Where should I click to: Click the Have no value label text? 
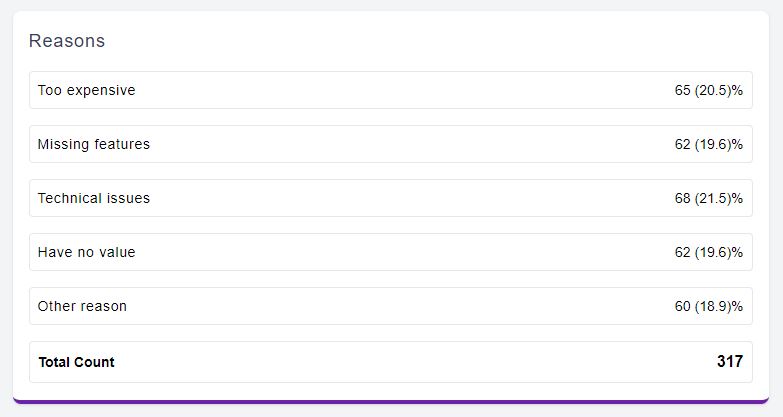(x=86, y=252)
